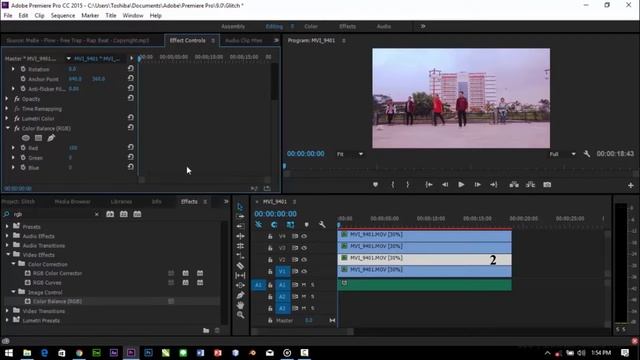Play the sequence in Program monitor
The width and height of the screenshot is (640, 360).
[x=461, y=184]
